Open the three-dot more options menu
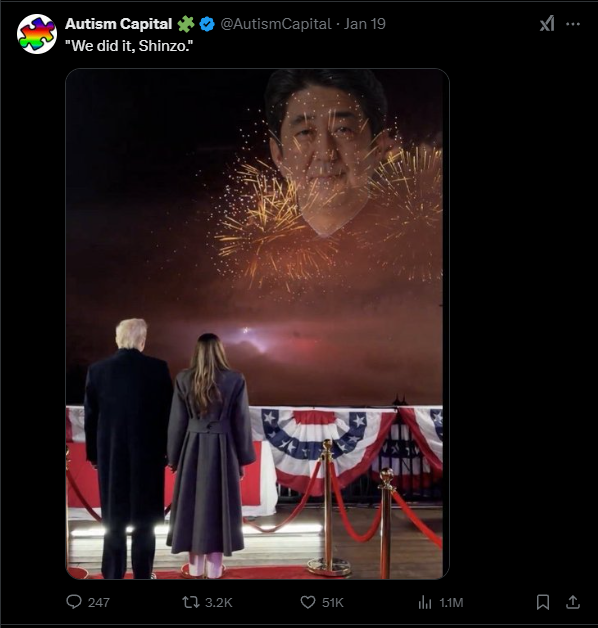The image size is (598, 628). [573, 24]
